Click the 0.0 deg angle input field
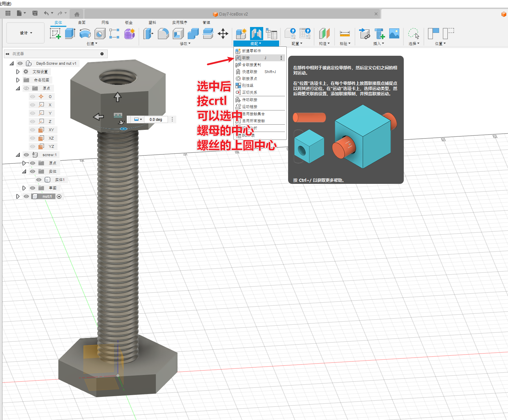This screenshot has width=508, height=420. point(156,119)
